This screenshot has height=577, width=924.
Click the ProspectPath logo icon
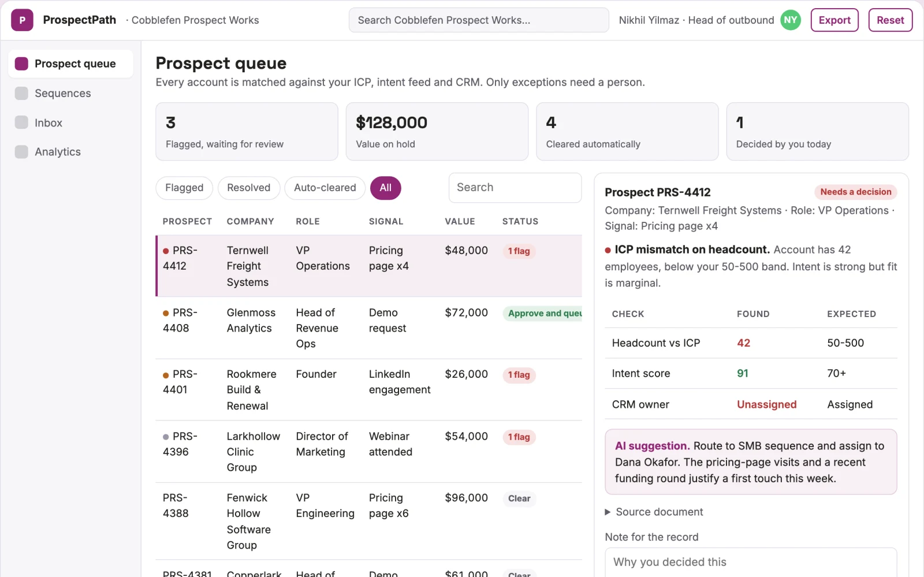[x=22, y=20]
